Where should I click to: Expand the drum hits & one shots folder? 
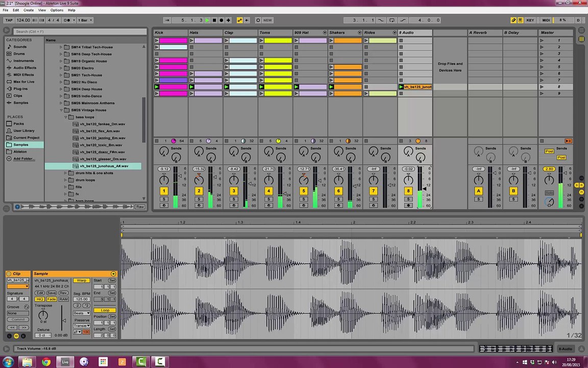coord(65,173)
